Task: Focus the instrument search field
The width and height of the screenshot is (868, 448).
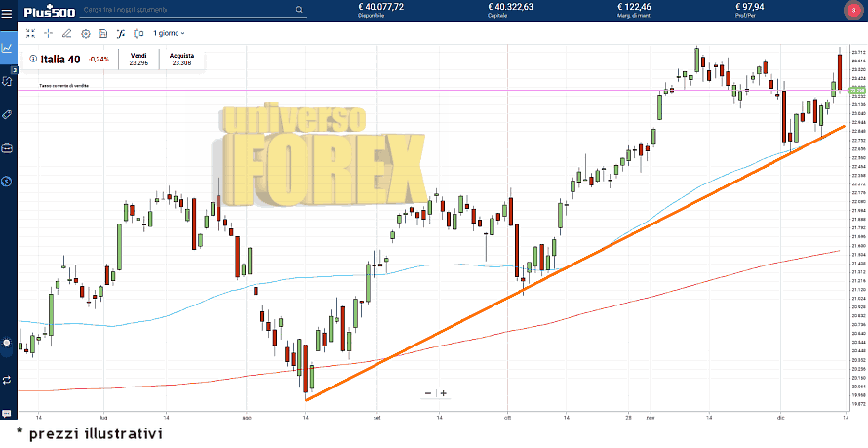Action: click(x=185, y=10)
